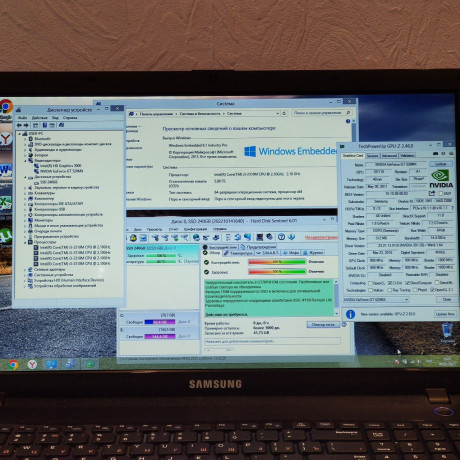Toggle the DirectCompute checkbox in GPU-Z
This screenshot has width=460, height=460.
point(407,283)
